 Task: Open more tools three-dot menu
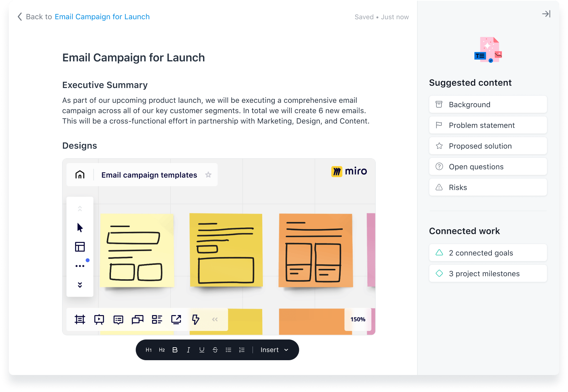(x=80, y=266)
